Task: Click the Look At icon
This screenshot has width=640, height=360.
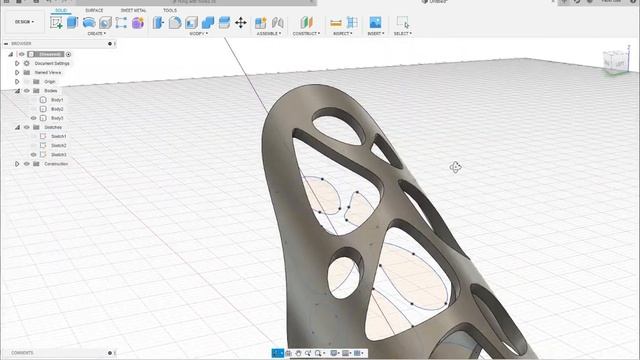Action: pyautogui.click(x=289, y=353)
